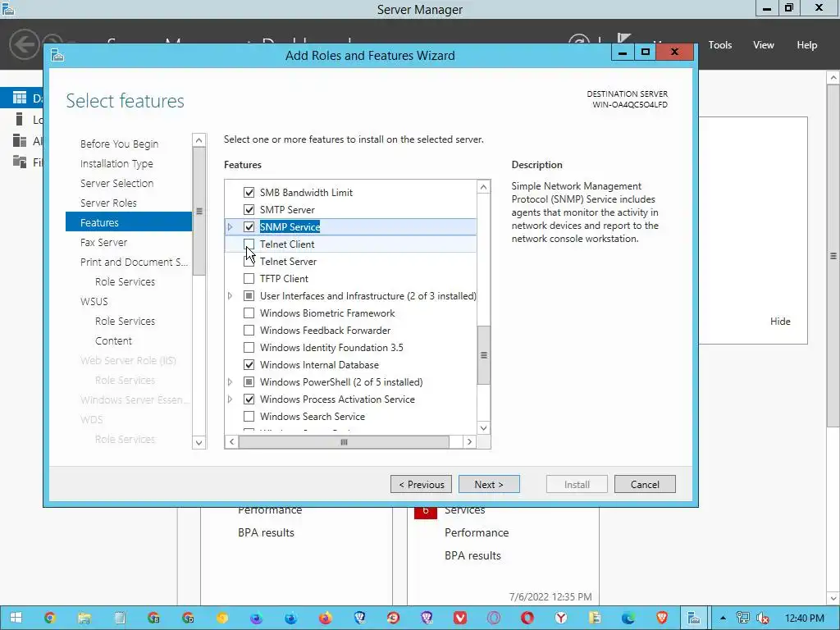Open the blue Firefox Developer Edition icon

(290, 618)
